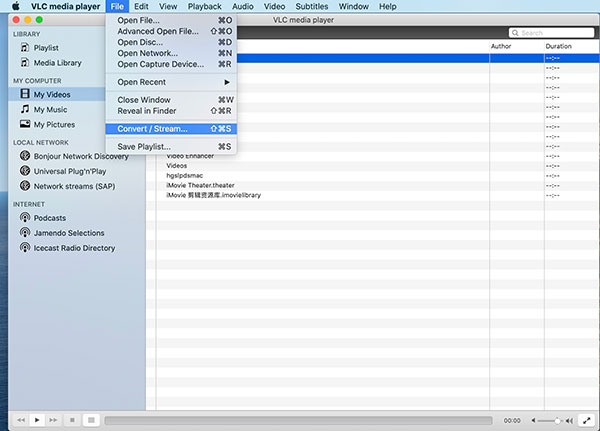Open the View menu

coord(168,6)
